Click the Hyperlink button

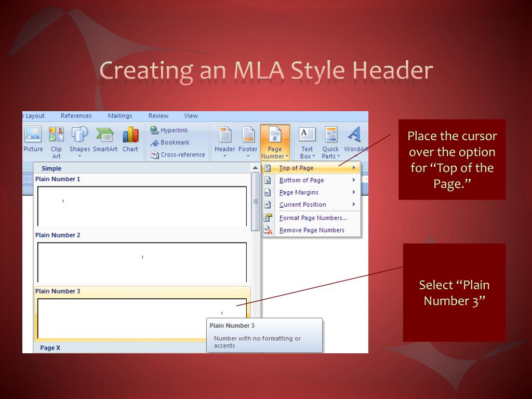(x=169, y=130)
